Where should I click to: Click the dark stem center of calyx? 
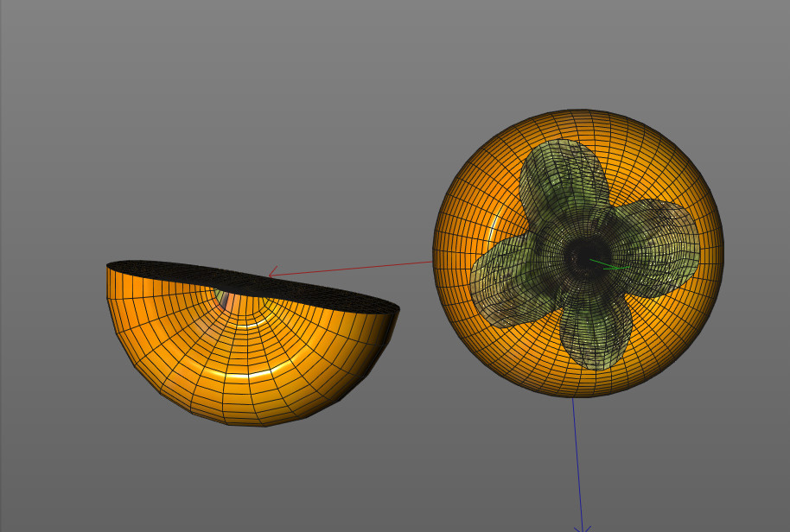tap(586, 256)
